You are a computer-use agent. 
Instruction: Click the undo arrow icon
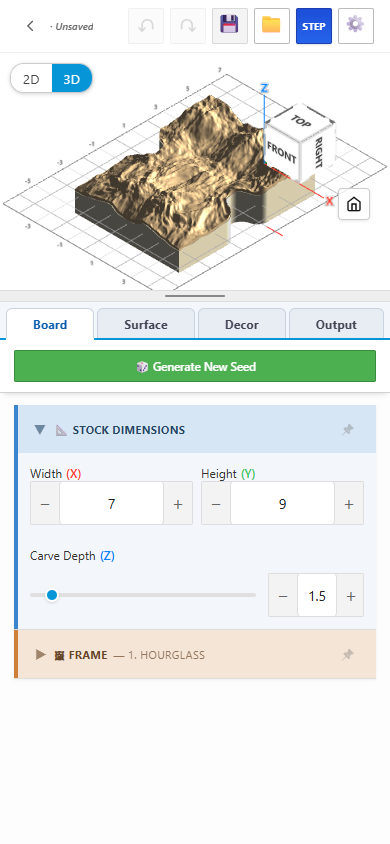tap(146, 26)
